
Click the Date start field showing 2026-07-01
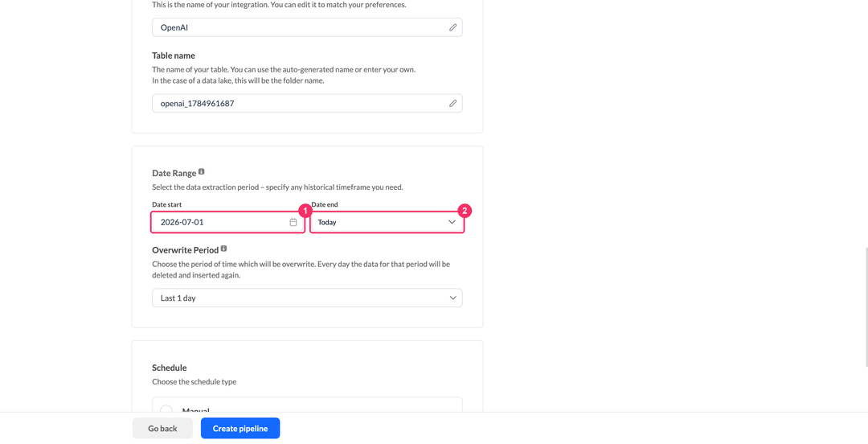[x=227, y=222]
